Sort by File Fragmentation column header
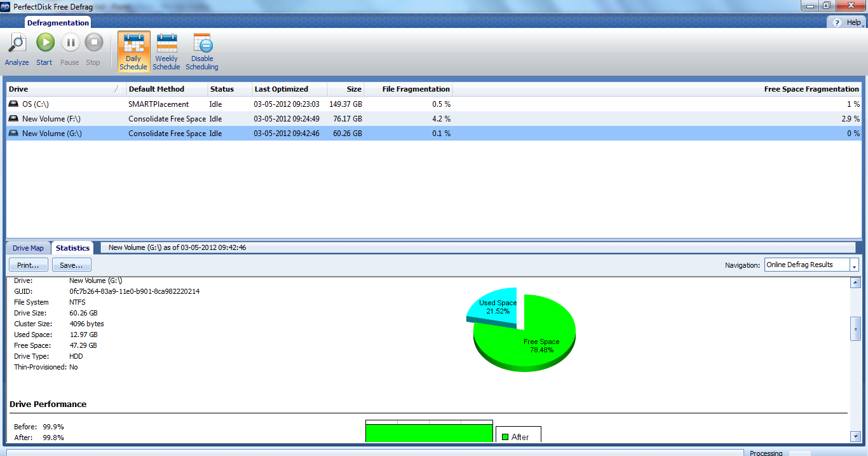 click(409, 89)
